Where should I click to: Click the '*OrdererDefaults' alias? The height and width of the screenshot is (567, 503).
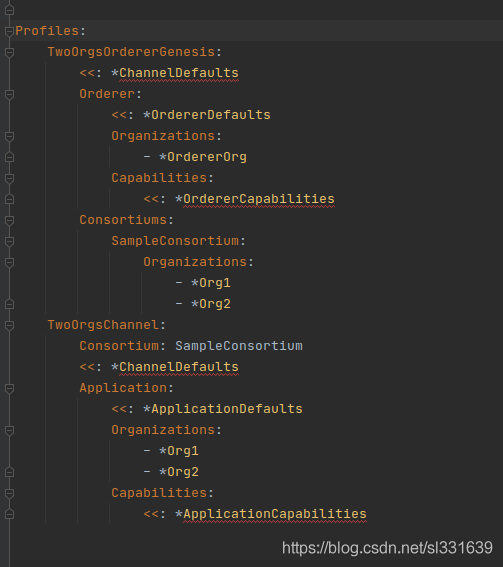click(x=207, y=115)
